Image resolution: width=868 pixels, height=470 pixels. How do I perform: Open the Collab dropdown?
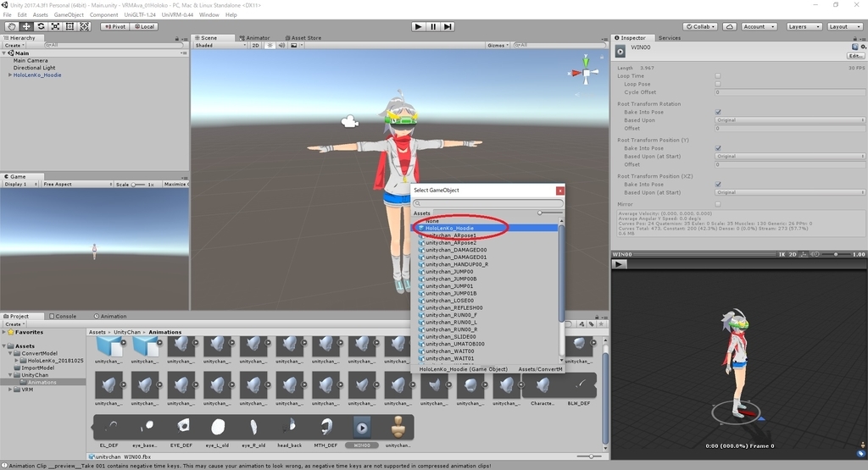[x=700, y=26]
